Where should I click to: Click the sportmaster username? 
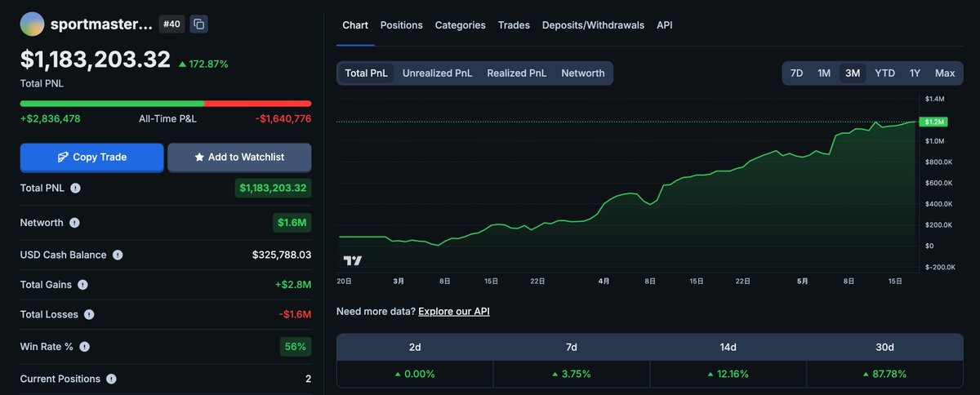pyautogui.click(x=101, y=24)
